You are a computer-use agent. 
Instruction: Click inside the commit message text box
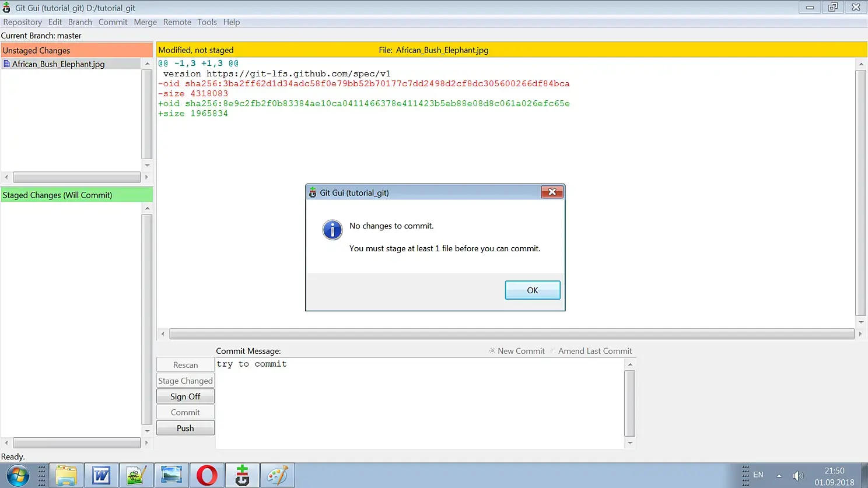point(420,403)
